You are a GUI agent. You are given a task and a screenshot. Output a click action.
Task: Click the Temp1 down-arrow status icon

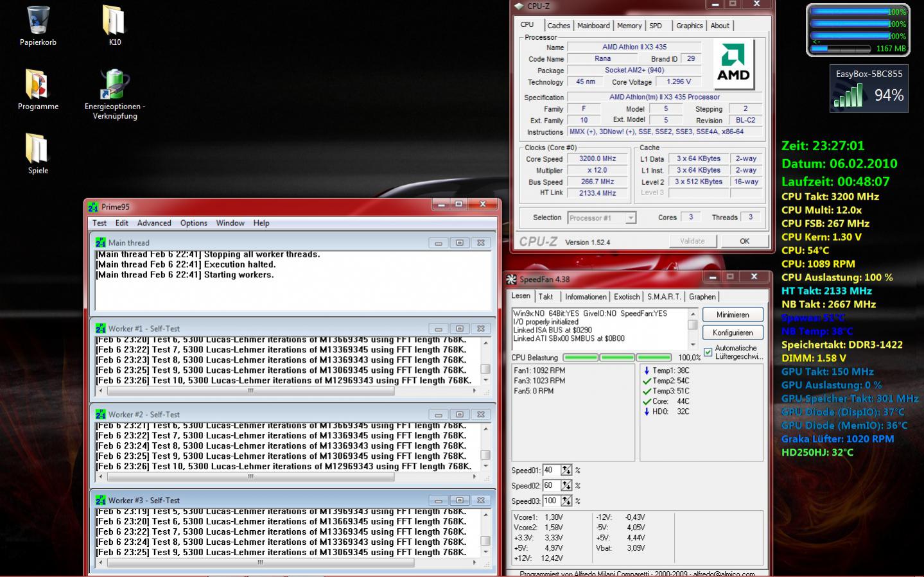click(647, 370)
